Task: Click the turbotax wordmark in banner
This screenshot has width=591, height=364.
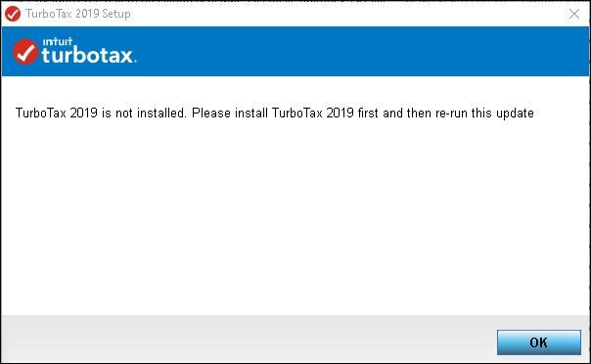Action: (87, 56)
